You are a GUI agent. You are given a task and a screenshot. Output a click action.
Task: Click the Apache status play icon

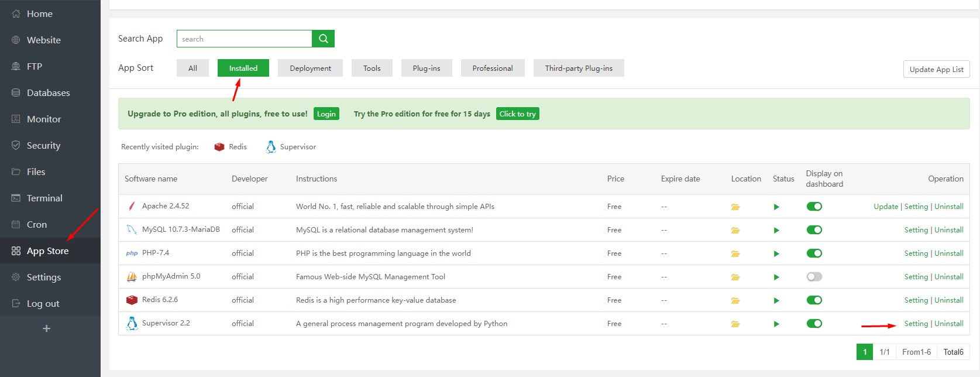pyautogui.click(x=776, y=207)
